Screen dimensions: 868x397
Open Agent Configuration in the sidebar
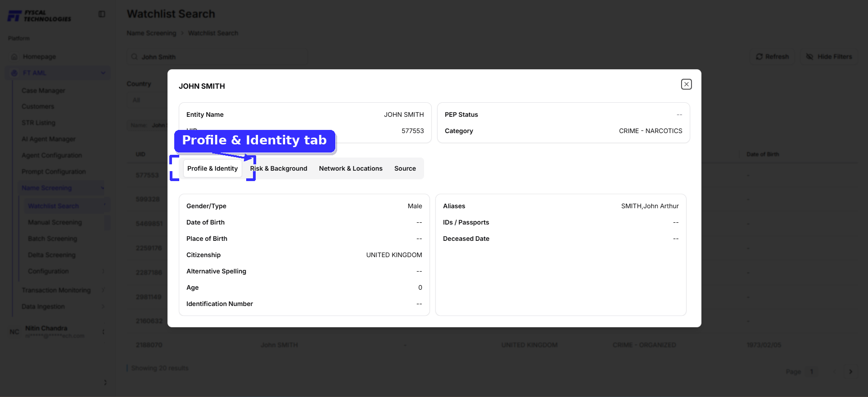coord(52,155)
